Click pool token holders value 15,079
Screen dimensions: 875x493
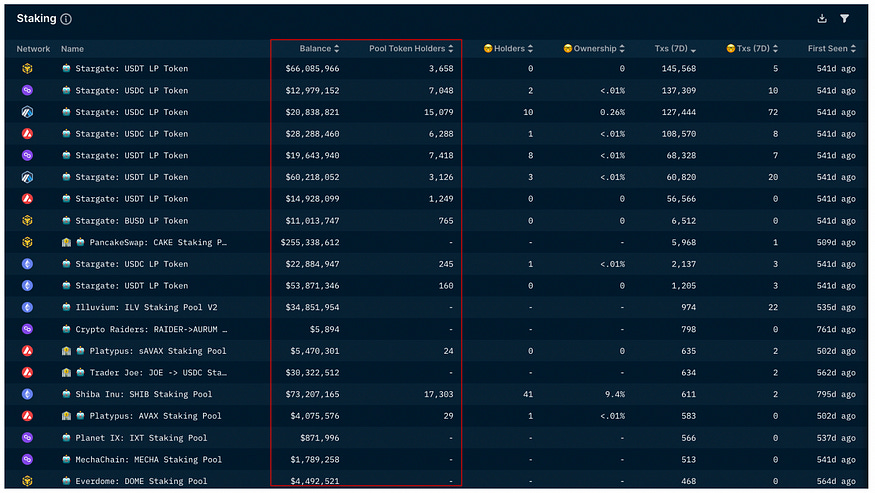439,112
